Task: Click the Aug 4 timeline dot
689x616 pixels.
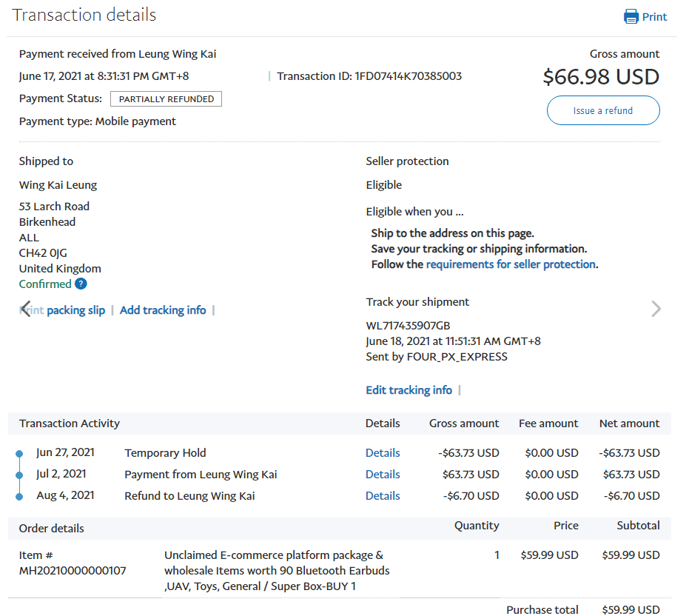Action: pos(20,496)
